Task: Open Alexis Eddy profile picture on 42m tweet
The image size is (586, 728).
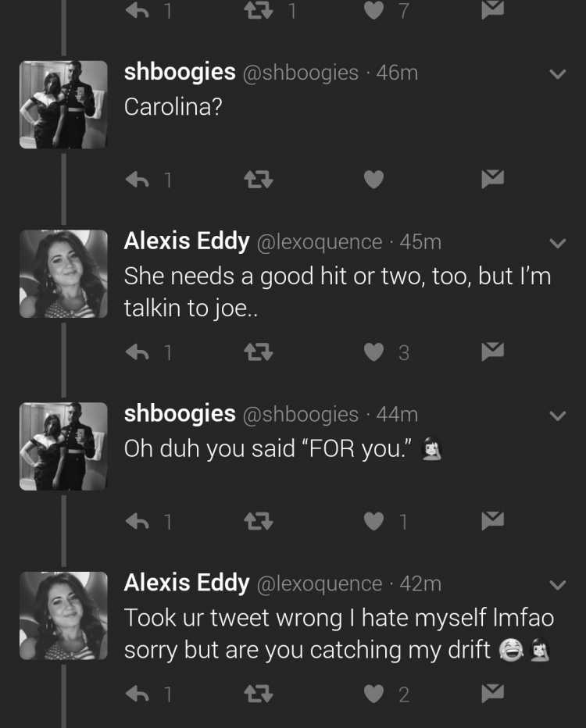Action: (x=63, y=616)
